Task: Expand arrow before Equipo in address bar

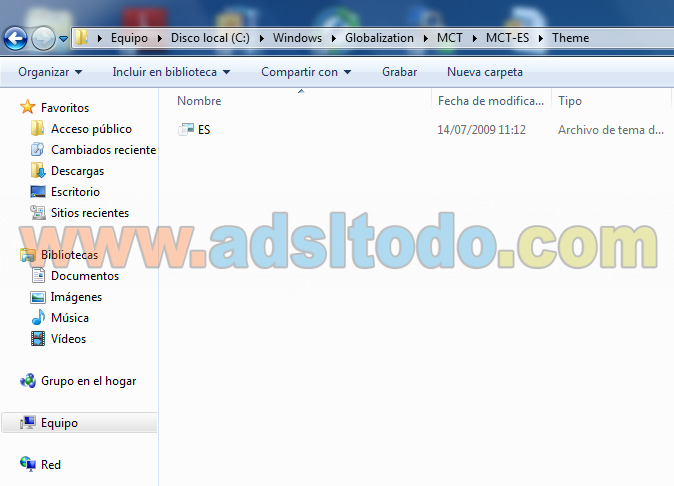Action: coord(100,38)
